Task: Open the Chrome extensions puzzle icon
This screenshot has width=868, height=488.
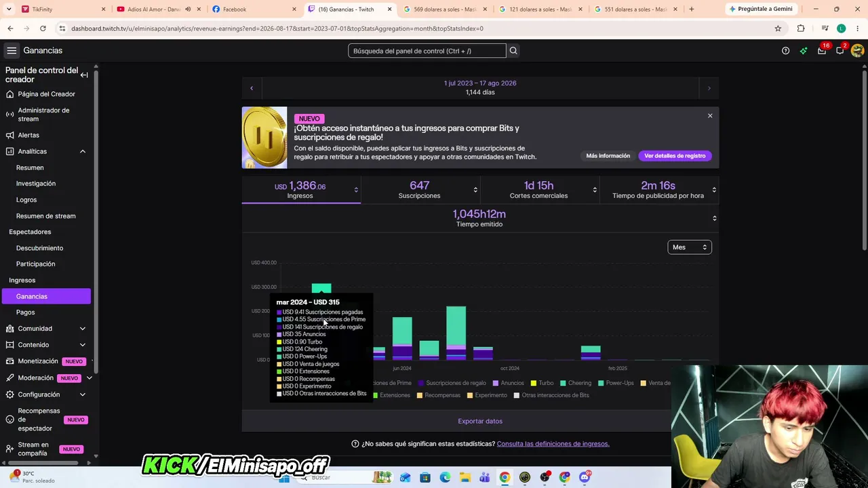Action: [x=801, y=28]
